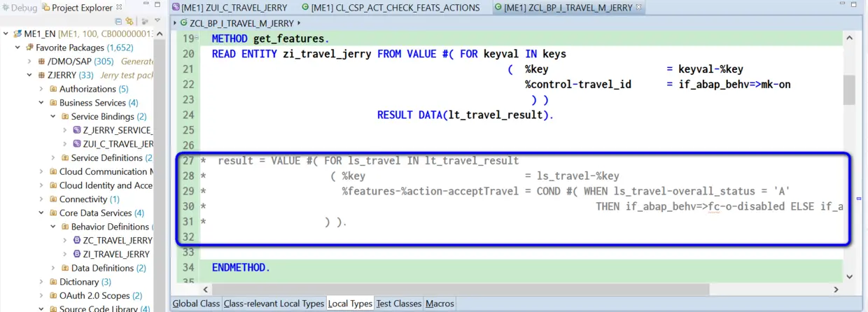Click ZC_TRAVEL_JERRY behavior definition icon
Image resolution: width=868 pixels, height=312 pixels.
tap(77, 240)
